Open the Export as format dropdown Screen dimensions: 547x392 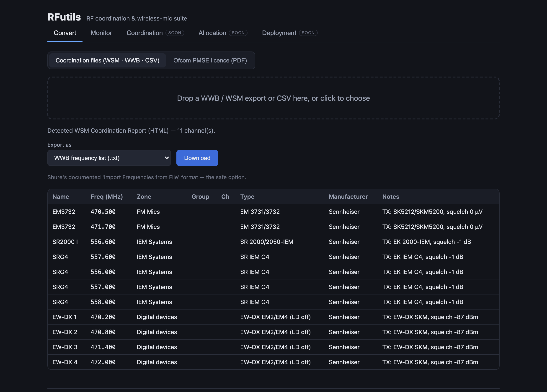pos(109,158)
